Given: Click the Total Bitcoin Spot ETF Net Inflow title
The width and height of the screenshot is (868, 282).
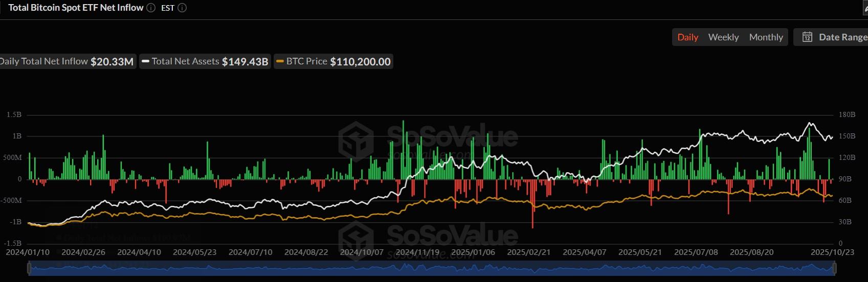Looking at the screenshot, I should 76,8.
